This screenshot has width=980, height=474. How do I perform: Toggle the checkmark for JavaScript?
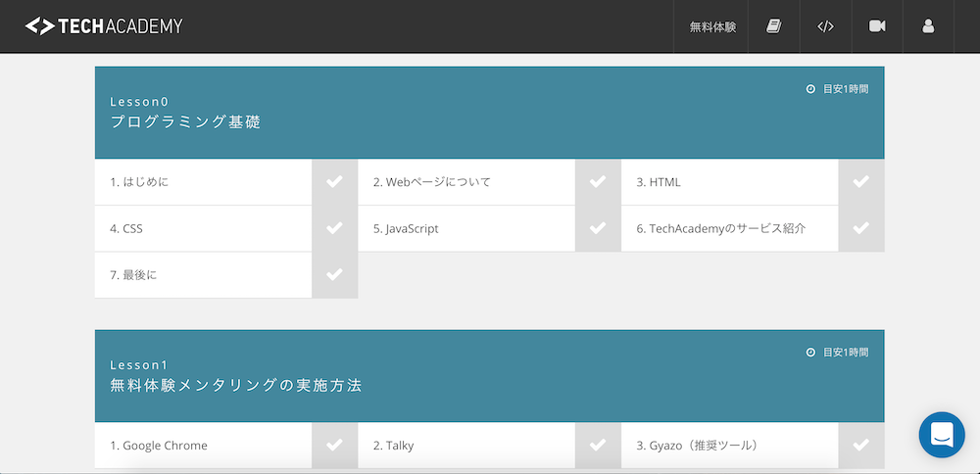598,228
